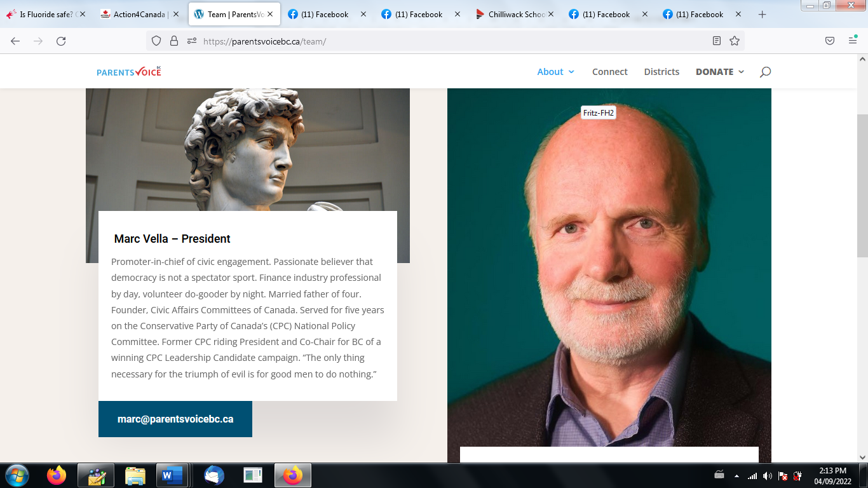This screenshot has width=868, height=488.
Task: Go back with the left arrow button
Action: click(15, 41)
